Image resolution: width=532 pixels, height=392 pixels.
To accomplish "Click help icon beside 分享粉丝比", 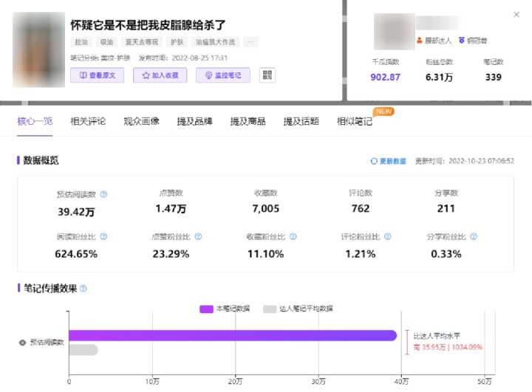I will pos(474,236).
